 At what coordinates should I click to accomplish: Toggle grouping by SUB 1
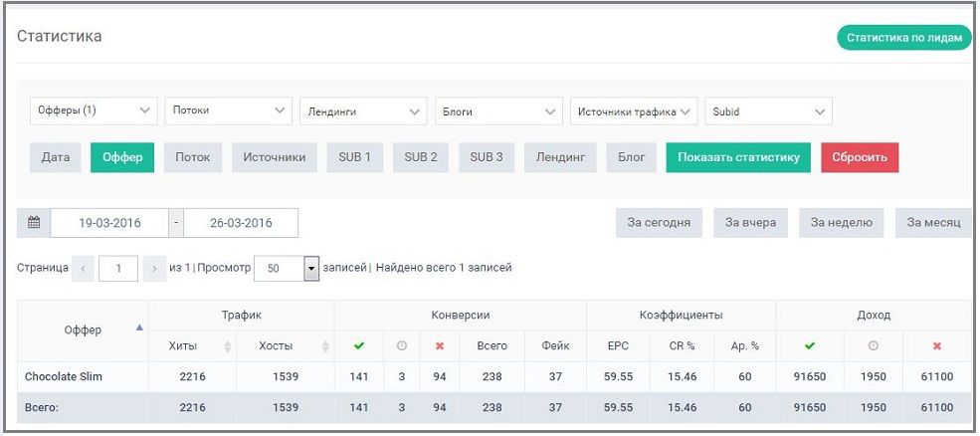coord(355,157)
